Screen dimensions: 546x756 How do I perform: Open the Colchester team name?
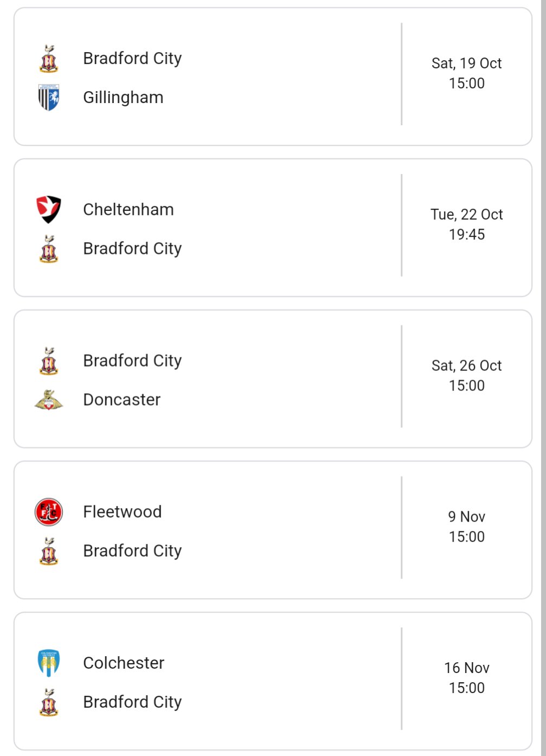click(124, 663)
